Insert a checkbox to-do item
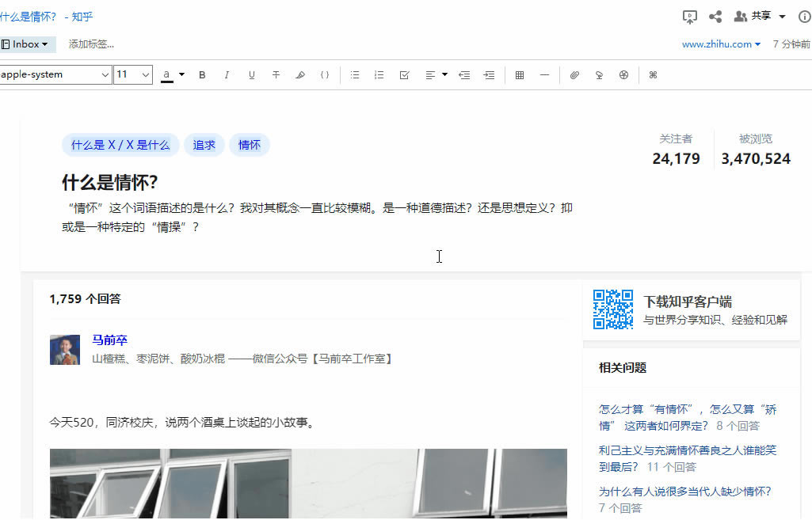812x520 pixels. (x=405, y=75)
